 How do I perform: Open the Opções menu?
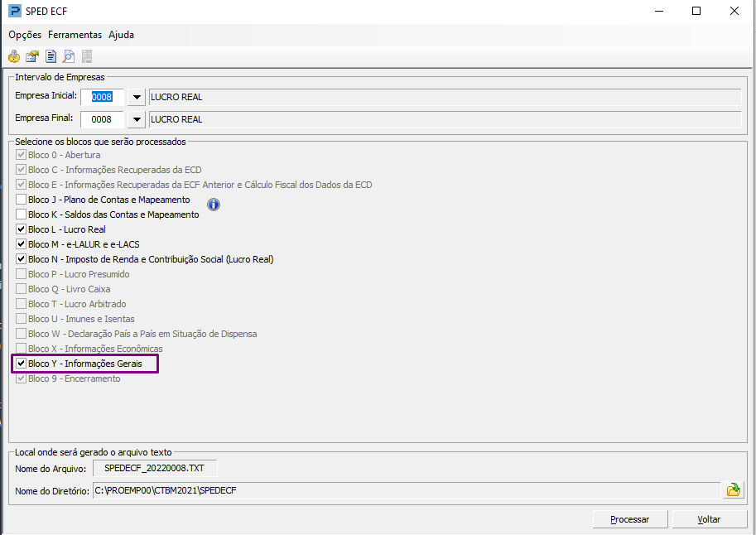(25, 35)
